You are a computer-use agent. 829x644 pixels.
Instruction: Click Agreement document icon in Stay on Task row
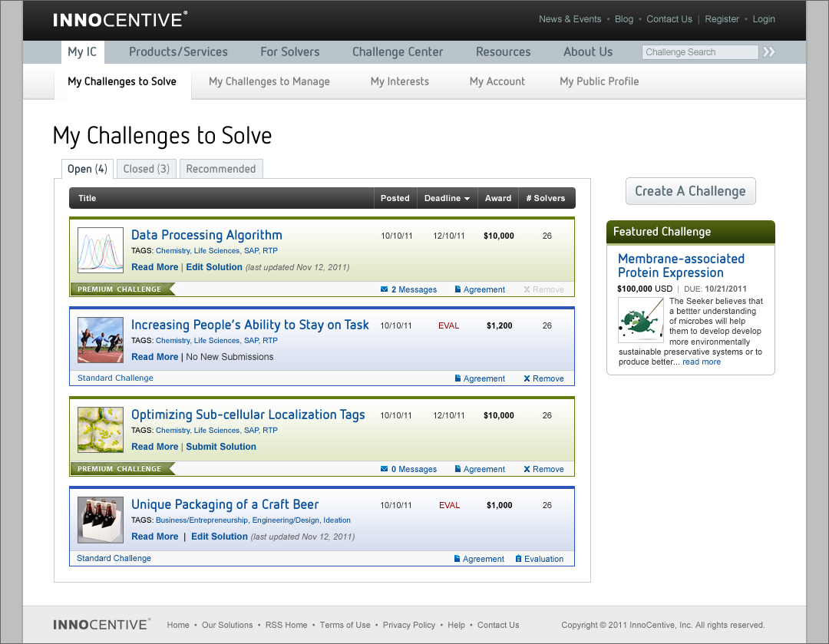(457, 378)
